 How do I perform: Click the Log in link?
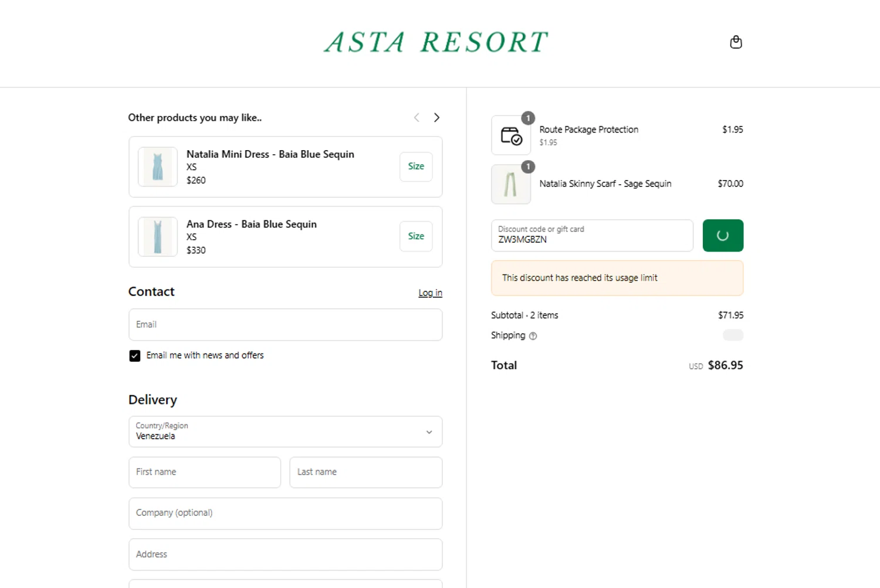coord(430,293)
